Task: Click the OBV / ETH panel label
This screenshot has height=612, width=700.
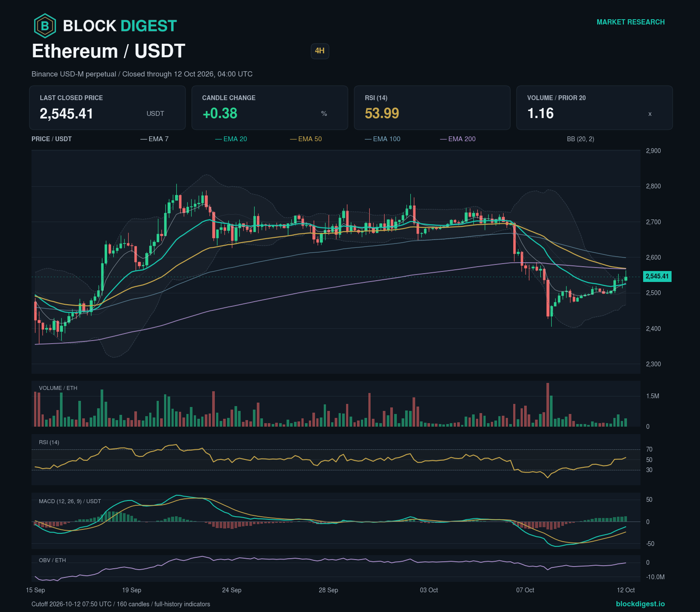Action: 52,560
